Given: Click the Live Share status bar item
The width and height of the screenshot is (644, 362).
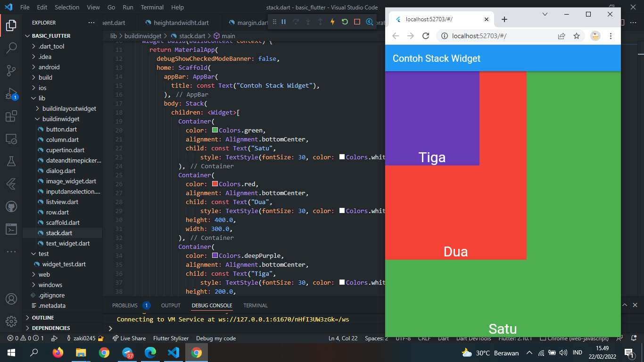Looking at the screenshot, I should pos(129,338).
